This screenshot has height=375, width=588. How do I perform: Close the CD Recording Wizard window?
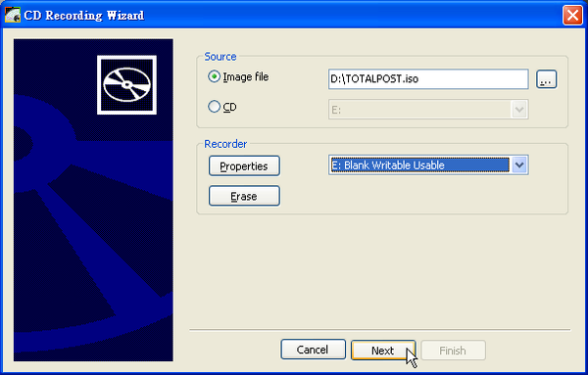point(572,16)
